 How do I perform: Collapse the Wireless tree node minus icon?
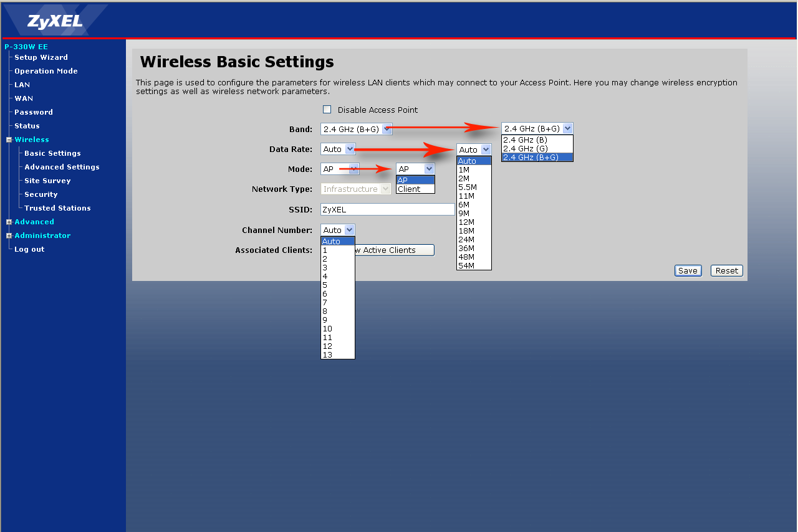(x=9, y=140)
